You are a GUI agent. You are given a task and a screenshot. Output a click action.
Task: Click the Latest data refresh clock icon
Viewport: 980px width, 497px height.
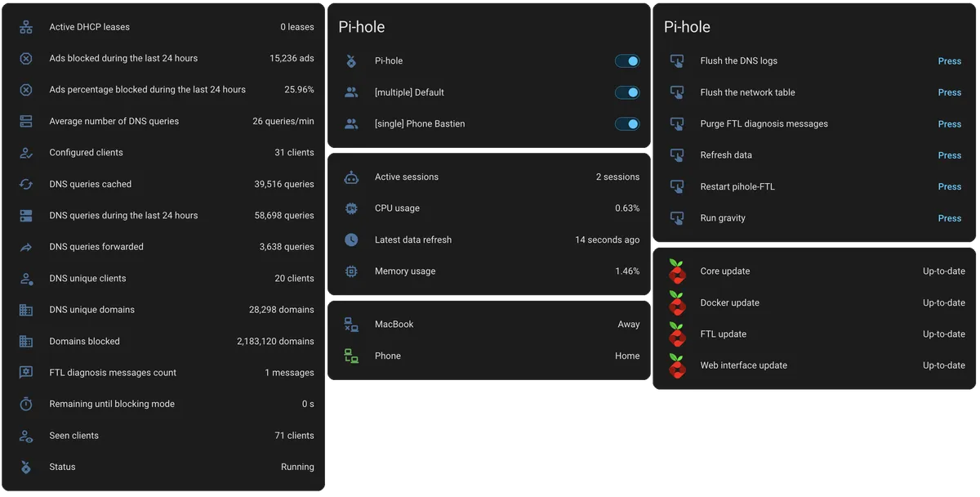coord(351,240)
